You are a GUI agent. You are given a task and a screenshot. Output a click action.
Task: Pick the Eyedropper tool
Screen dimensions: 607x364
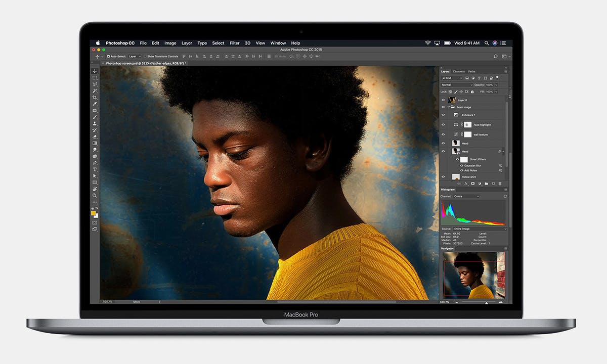click(x=95, y=104)
